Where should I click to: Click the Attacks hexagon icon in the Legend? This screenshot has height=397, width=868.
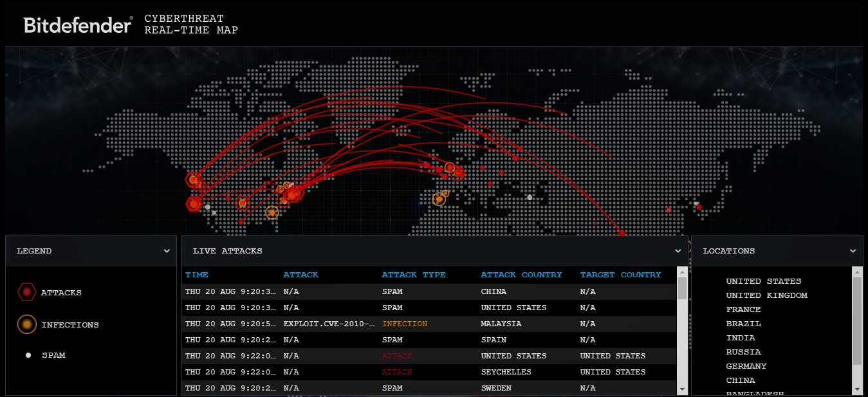click(x=27, y=291)
